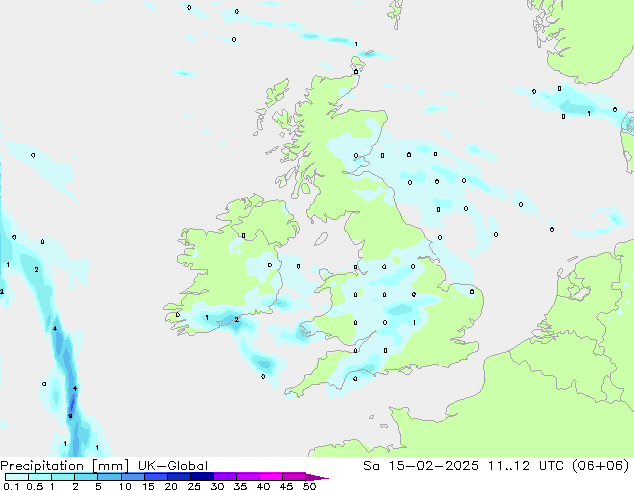Click the legend label "30"
Screen dimensions: 634x490
coord(217,486)
